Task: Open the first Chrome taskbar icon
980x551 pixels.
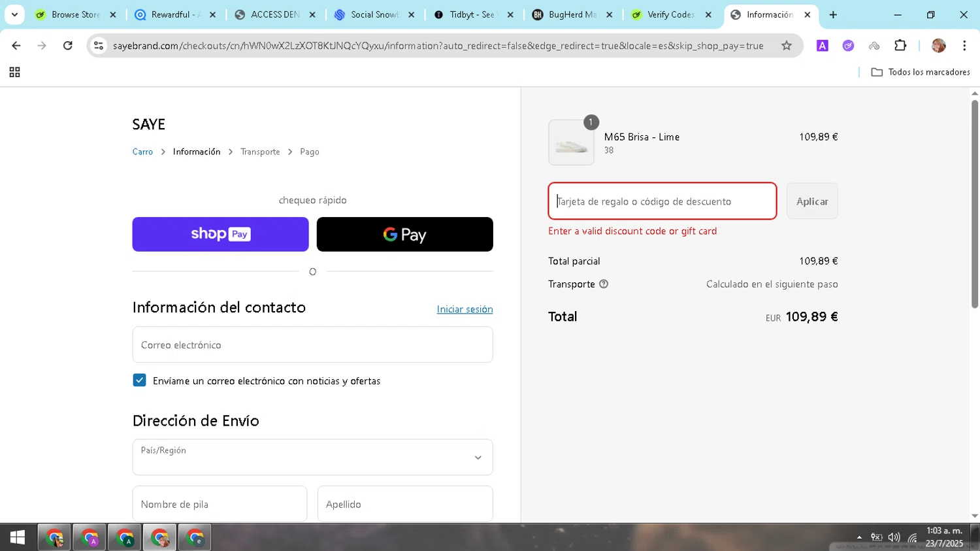Action: pos(55,537)
